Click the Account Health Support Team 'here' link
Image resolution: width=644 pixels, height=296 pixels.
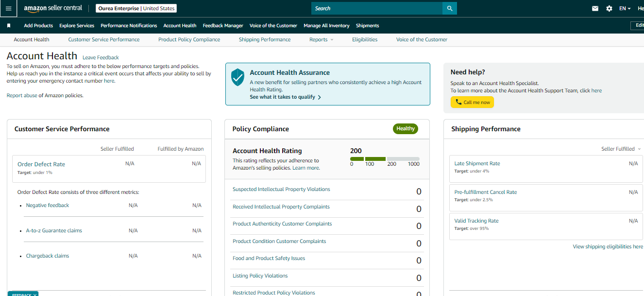tap(596, 90)
